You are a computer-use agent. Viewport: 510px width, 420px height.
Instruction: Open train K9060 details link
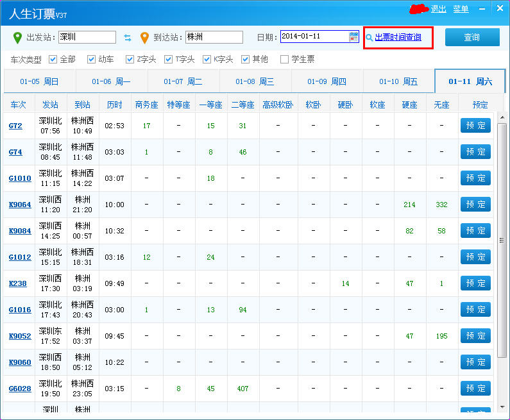(20, 362)
